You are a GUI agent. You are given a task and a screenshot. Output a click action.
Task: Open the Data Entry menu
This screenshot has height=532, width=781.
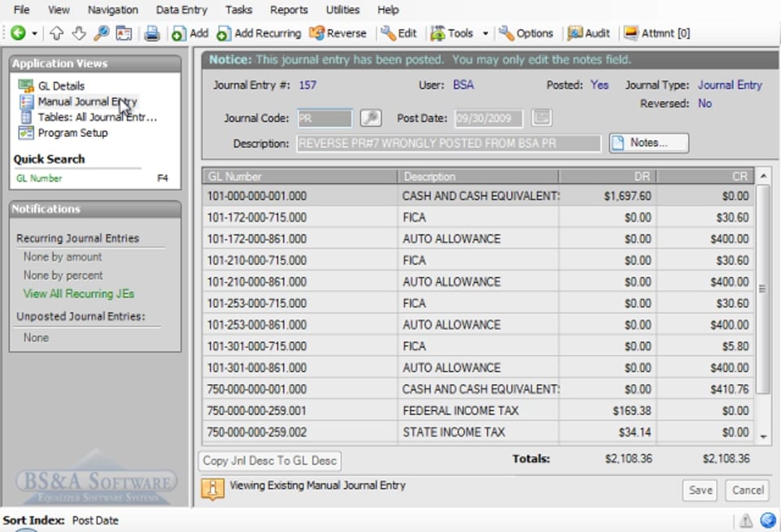(181, 10)
